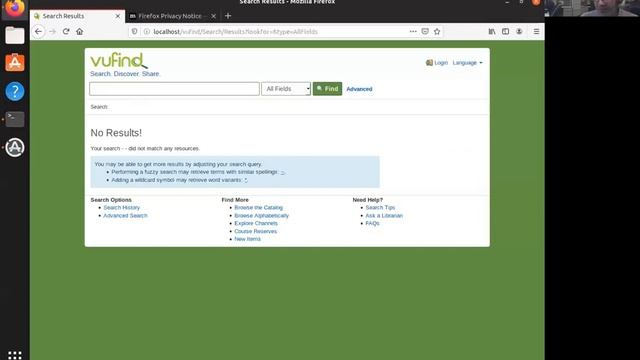Click the VuFind logo
The height and width of the screenshot is (360, 640).
[119, 60]
